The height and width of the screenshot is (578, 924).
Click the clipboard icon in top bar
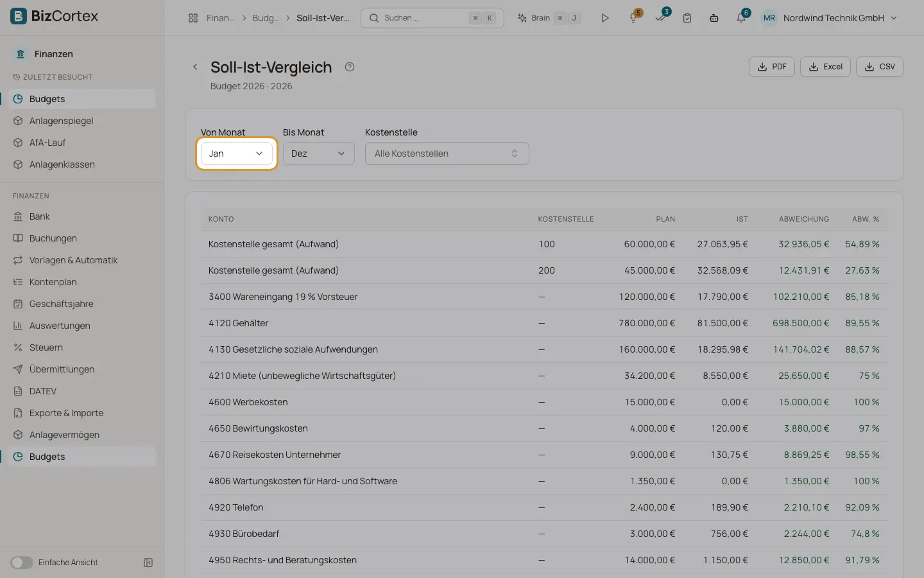(687, 18)
